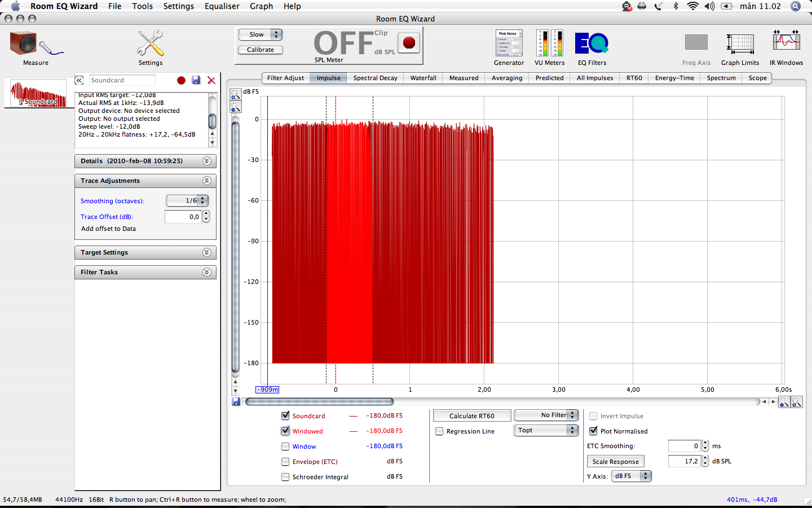Open Settings via the tools icon
The height and width of the screenshot is (508, 812).
[151, 43]
